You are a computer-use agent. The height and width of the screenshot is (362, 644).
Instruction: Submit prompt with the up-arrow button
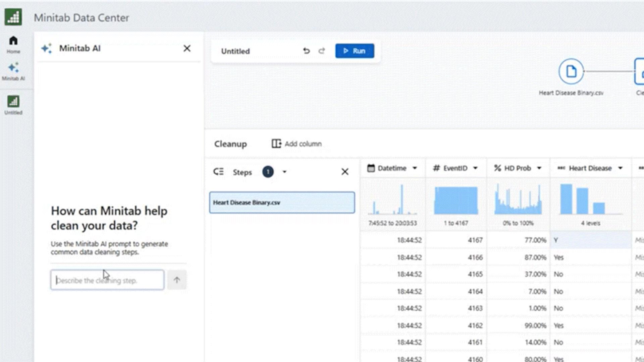pyautogui.click(x=177, y=280)
